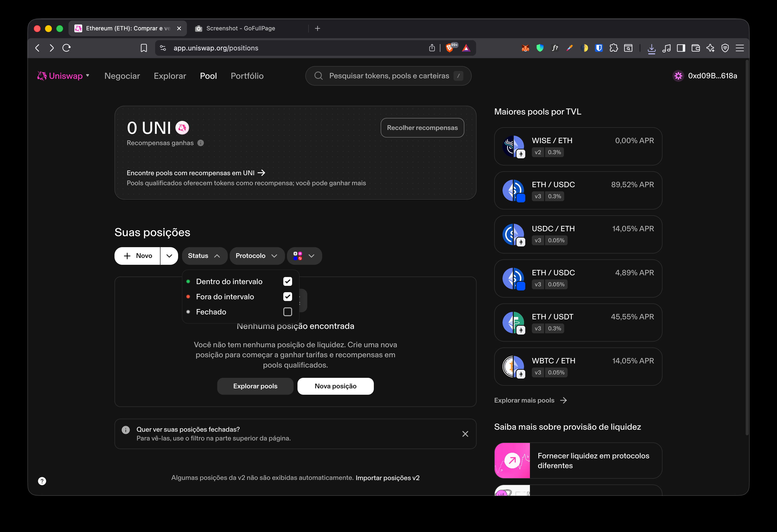
Task: Open the ETH / USDC 89,52% APR pool
Action: point(578,190)
